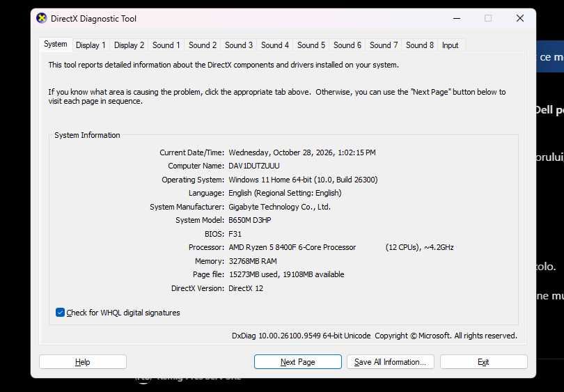Go to the Sound 8 tab
The image size is (564, 392).
420,45
